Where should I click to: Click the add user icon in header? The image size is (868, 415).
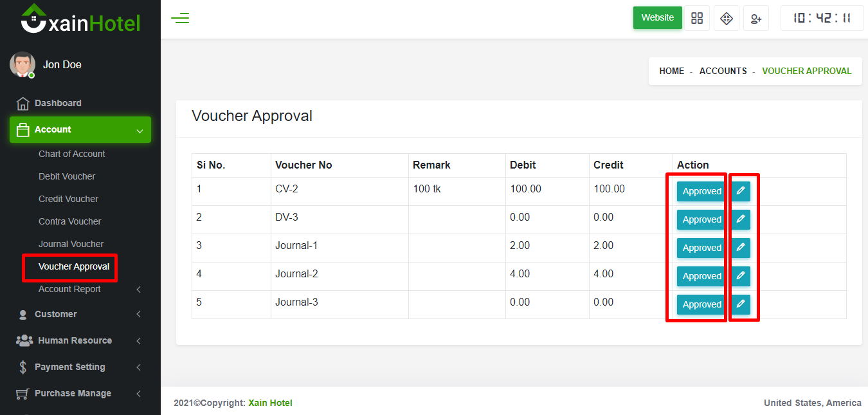pyautogui.click(x=756, y=19)
